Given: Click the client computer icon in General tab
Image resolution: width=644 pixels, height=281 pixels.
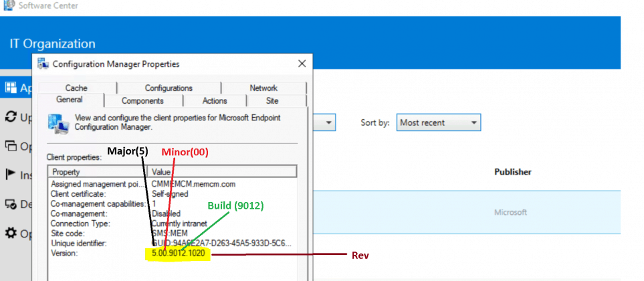Looking at the screenshot, I should (58, 123).
